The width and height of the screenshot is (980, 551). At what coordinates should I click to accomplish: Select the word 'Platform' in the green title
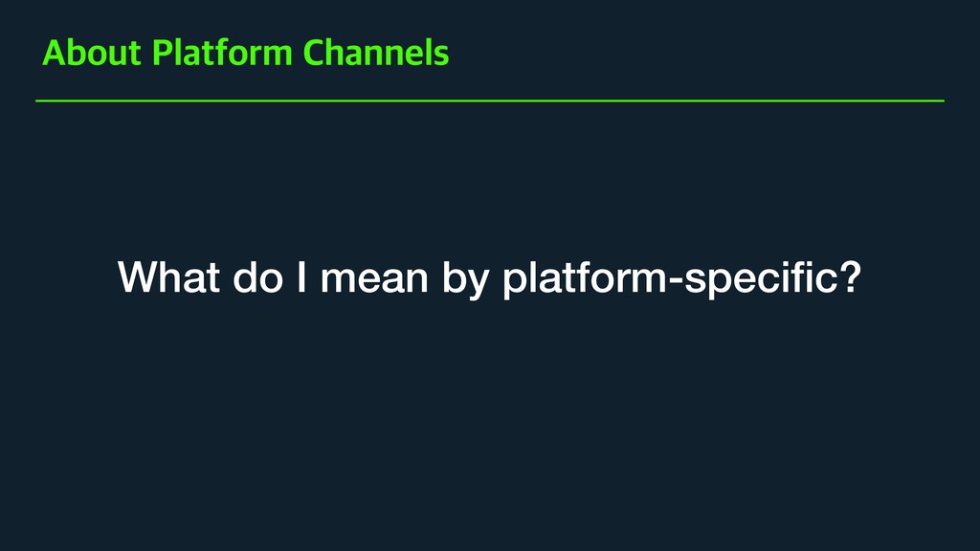222,54
